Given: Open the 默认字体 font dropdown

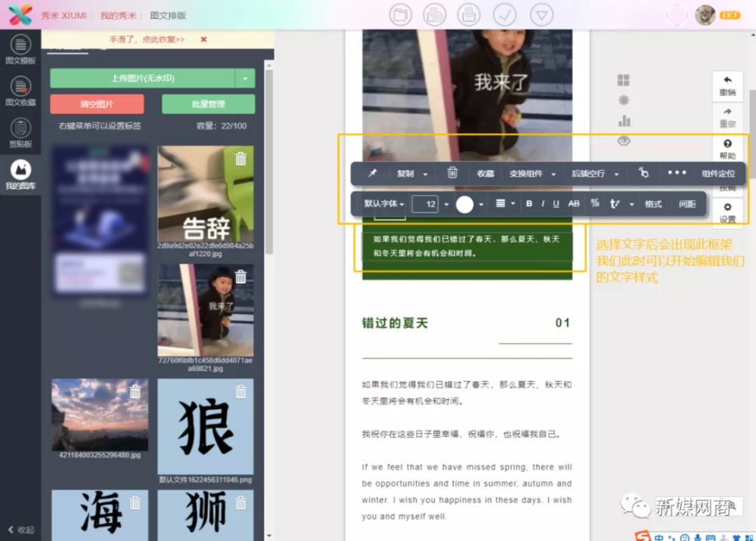Looking at the screenshot, I should [384, 204].
